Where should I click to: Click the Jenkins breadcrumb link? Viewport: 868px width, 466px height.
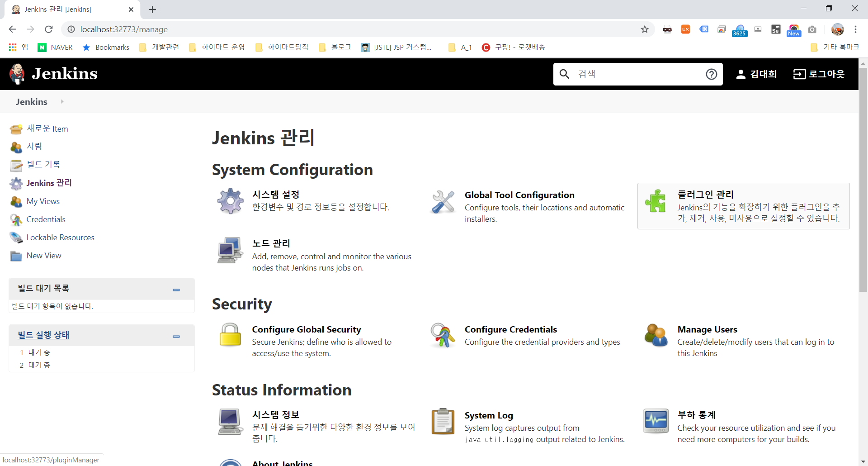pyautogui.click(x=32, y=102)
